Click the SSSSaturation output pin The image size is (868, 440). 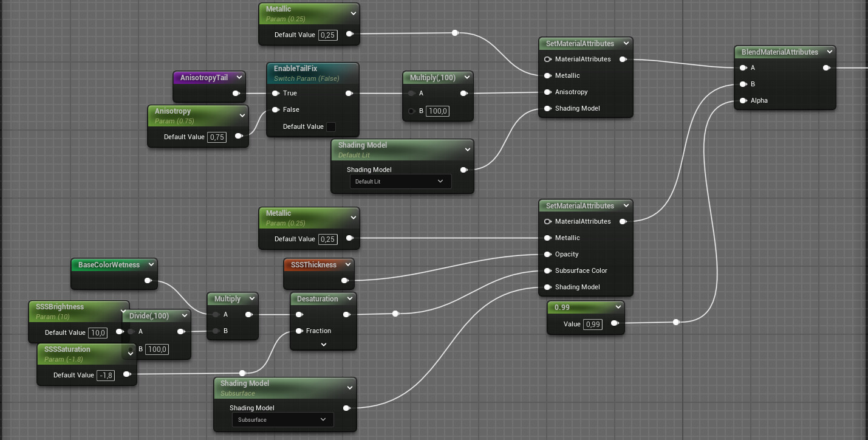126,374
